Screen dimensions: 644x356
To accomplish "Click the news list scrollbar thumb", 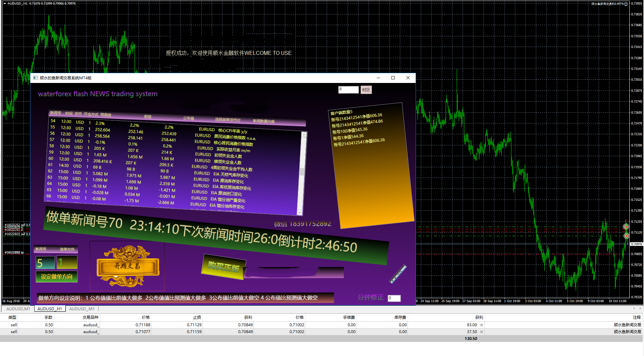I will click(302, 171).
